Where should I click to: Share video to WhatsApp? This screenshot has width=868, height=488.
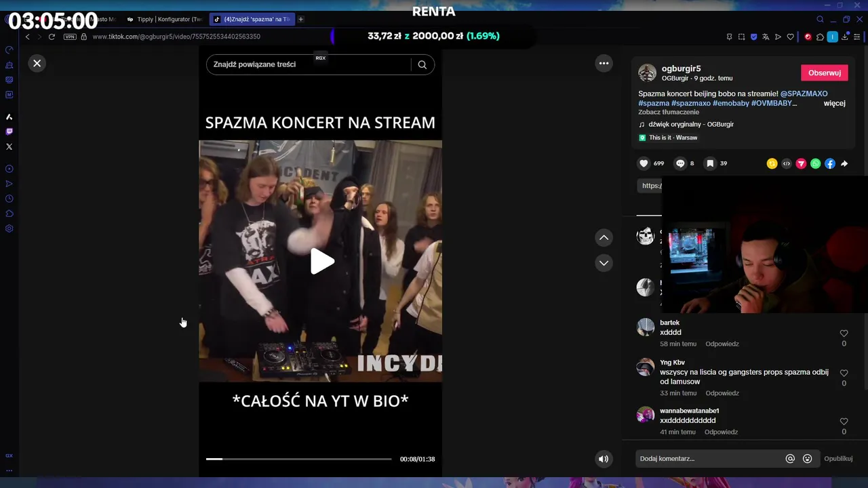click(816, 163)
